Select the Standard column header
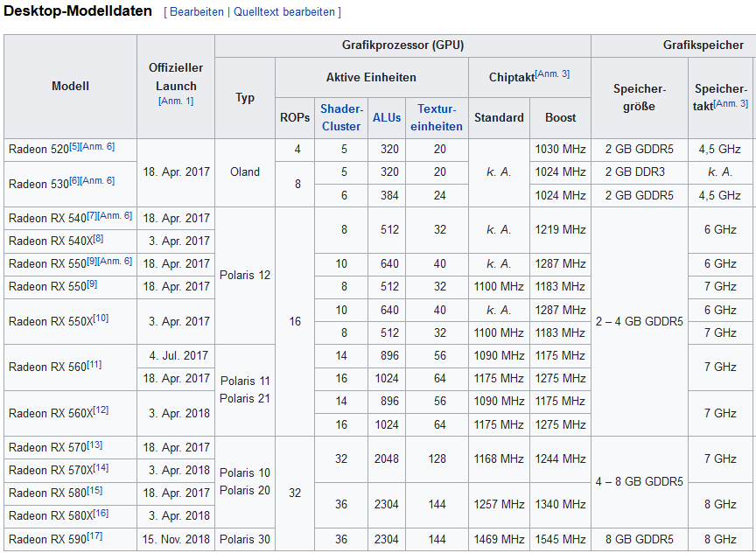 tap(499, 117)
